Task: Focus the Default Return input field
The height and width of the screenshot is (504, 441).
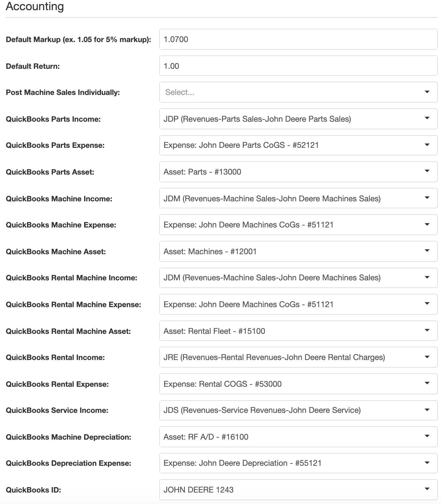Action: point(298,66)
